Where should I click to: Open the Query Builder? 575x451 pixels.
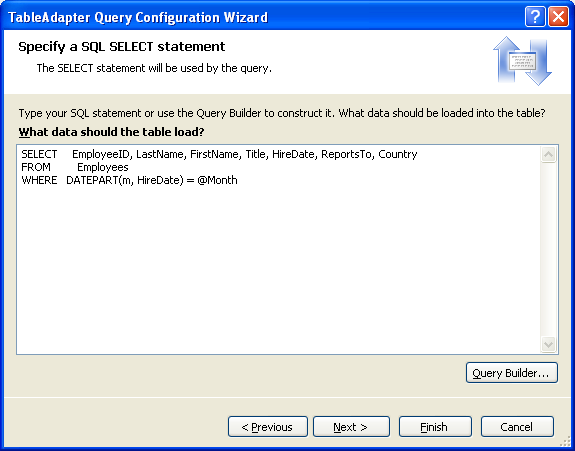click(x=512, y=373)
